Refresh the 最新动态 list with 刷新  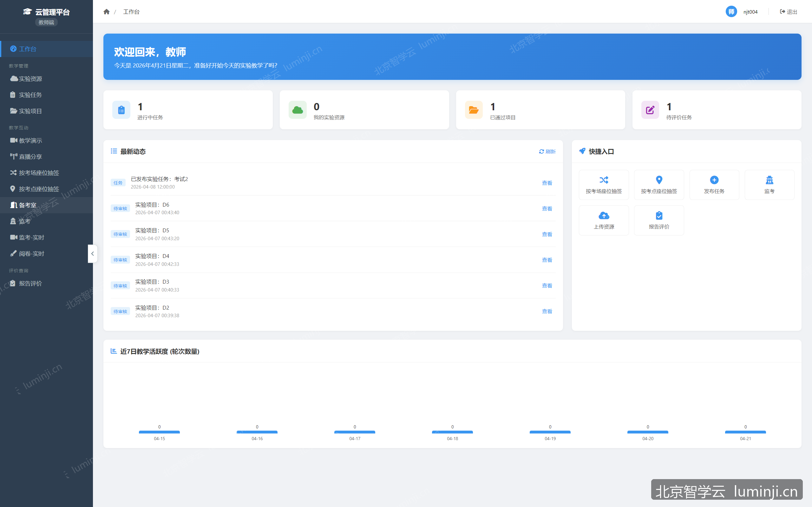[x=547, y=151]
